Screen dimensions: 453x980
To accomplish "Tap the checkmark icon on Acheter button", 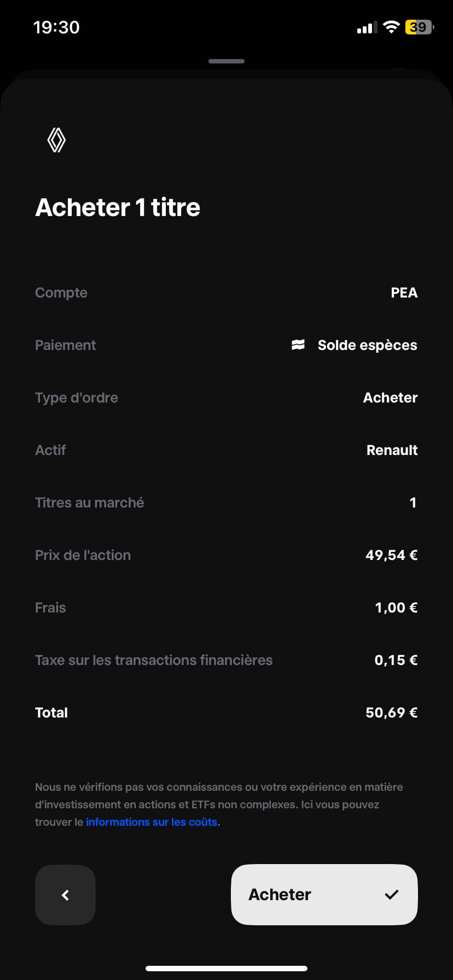I will [x=392, y=895].
